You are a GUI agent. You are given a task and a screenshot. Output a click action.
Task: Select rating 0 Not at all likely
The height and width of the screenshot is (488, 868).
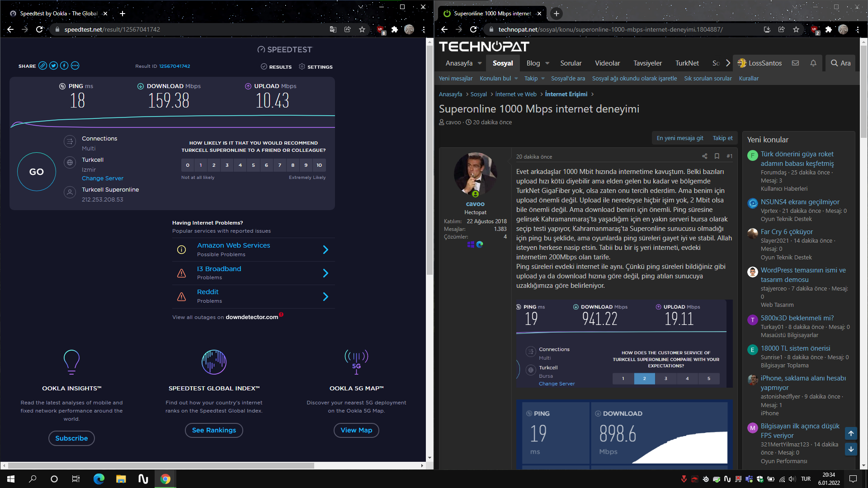coord(188,165)
